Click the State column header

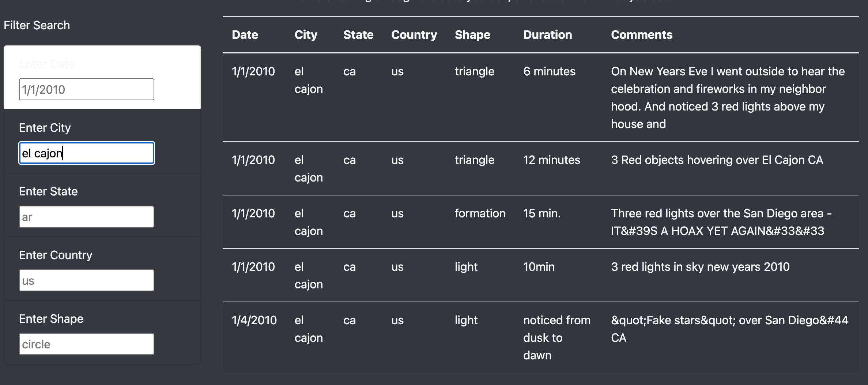(358, 34)
